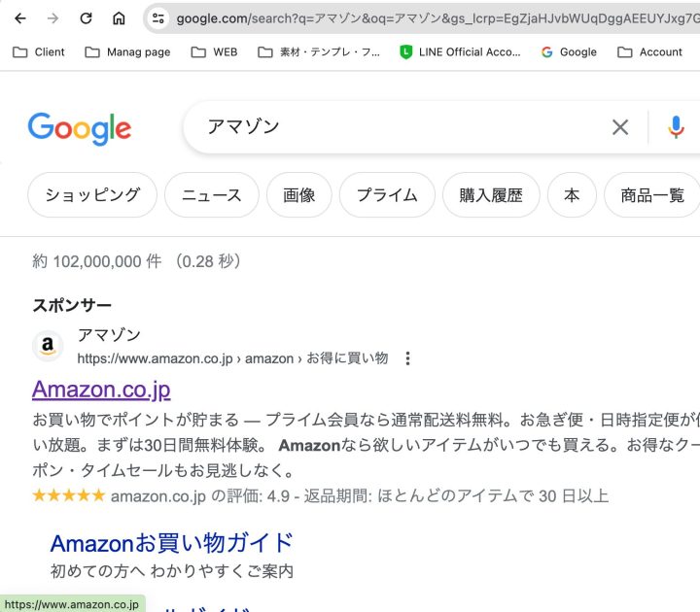Click the Amazon favicon in the sponsored result
Viewport: 700px width, 612px height.
click(48, 346)
